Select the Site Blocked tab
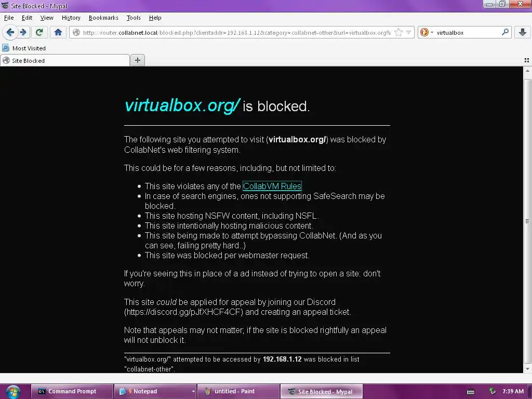Viewport: 532px width, 399px height. pos(65,61)
